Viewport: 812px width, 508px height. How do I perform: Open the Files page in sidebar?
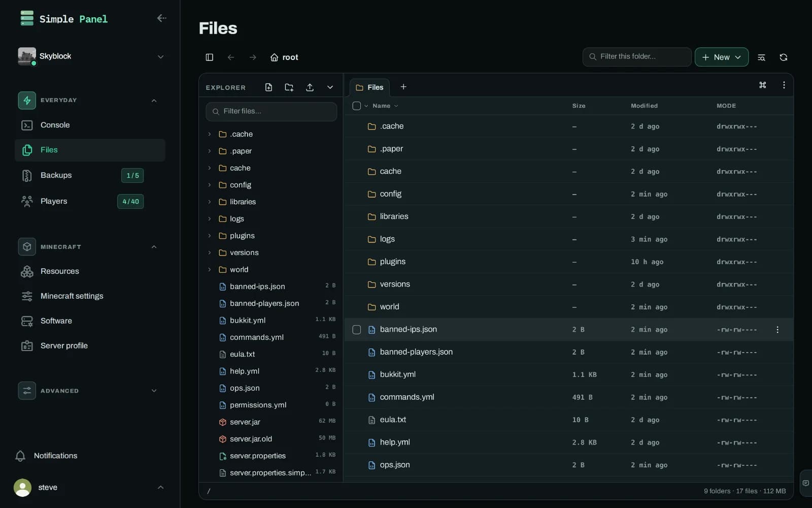pos(90,150)
